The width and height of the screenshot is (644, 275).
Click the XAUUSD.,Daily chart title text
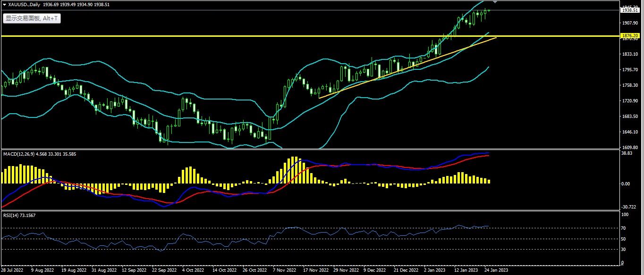point(24,4)
